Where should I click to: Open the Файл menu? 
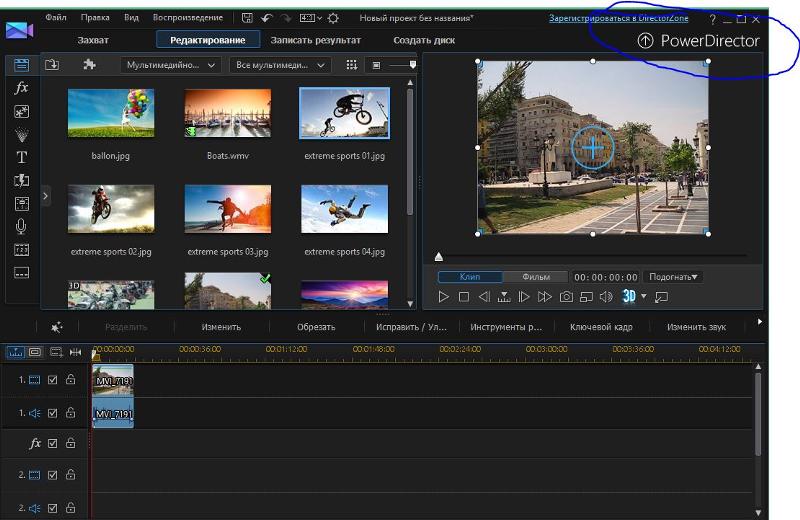coord(56,18)
